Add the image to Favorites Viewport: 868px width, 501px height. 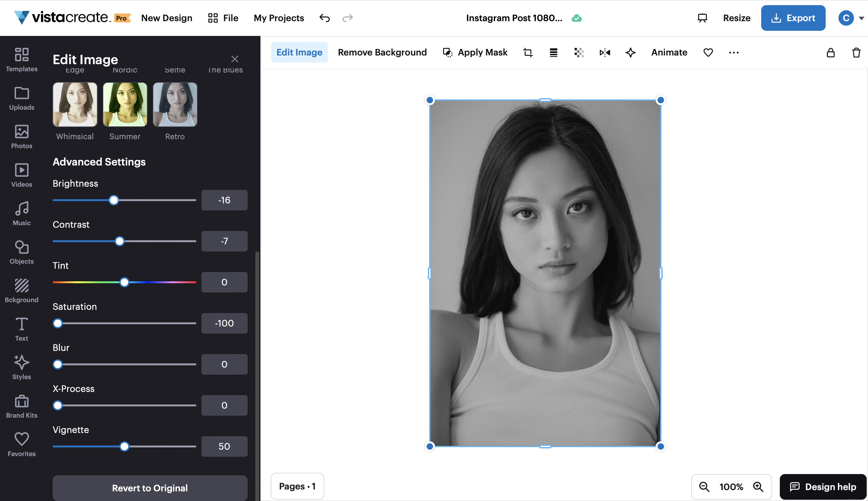(708, 52)
